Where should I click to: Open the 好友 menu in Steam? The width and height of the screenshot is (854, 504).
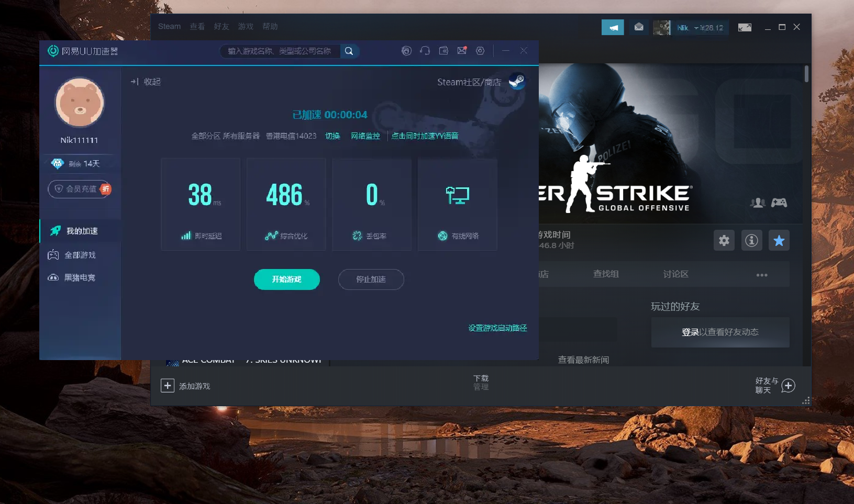(221, 27)
